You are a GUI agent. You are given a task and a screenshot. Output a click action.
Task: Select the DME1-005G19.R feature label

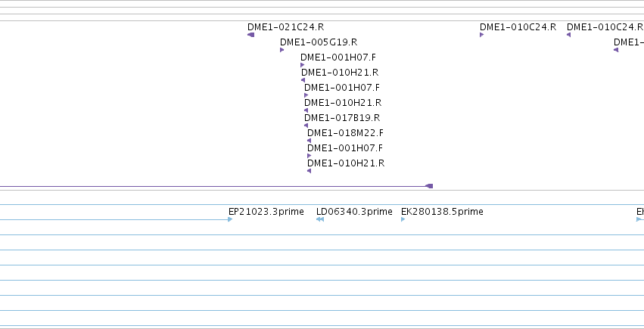tap(319, 42)
